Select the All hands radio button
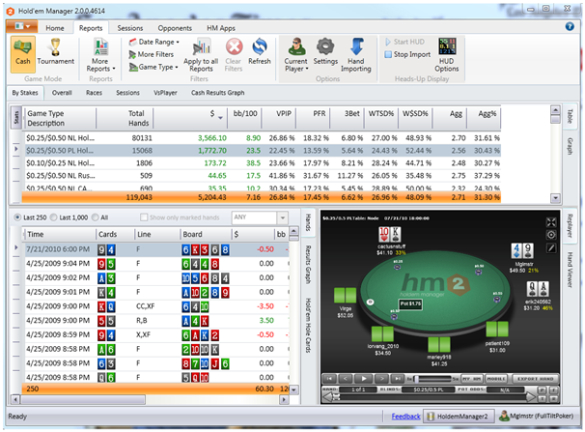Image resolution: width=585 pixels, height=432 pixels. coord(100,217)
